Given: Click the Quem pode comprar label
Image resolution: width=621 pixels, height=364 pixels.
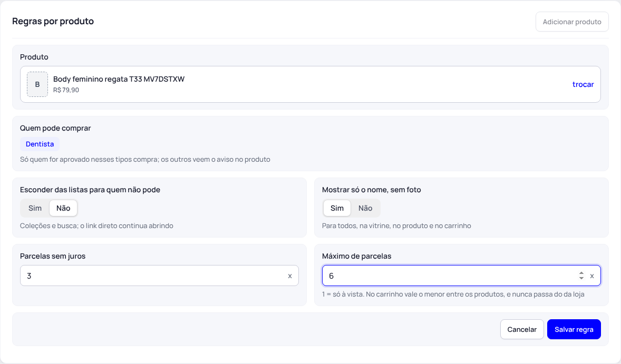Looking at the screenshot, I should 55,128.
